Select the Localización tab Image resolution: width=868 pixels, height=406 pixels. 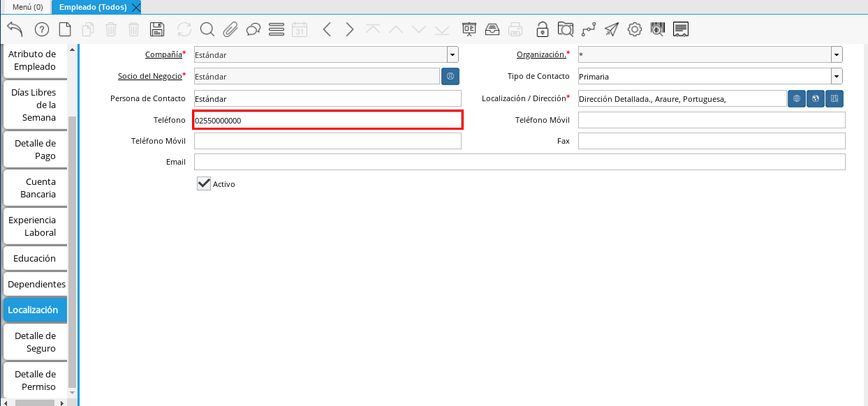click(35, 310)
